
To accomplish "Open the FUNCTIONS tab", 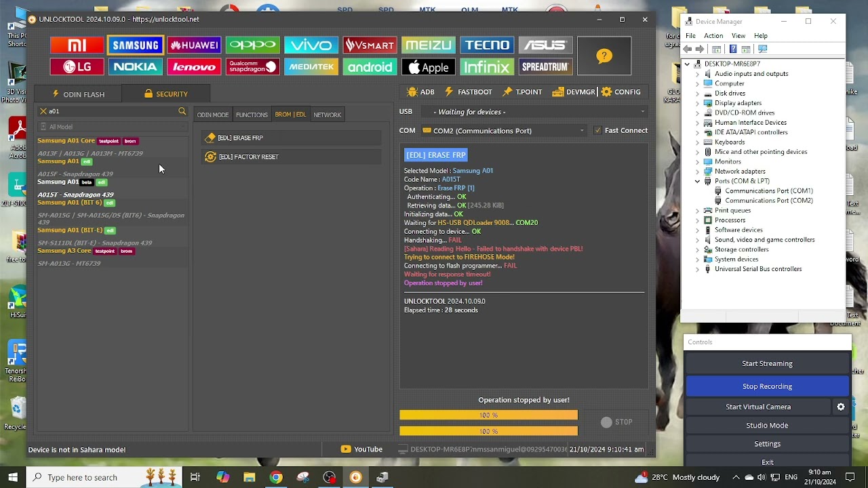I will pyautogui.click(x=252, y=115).
